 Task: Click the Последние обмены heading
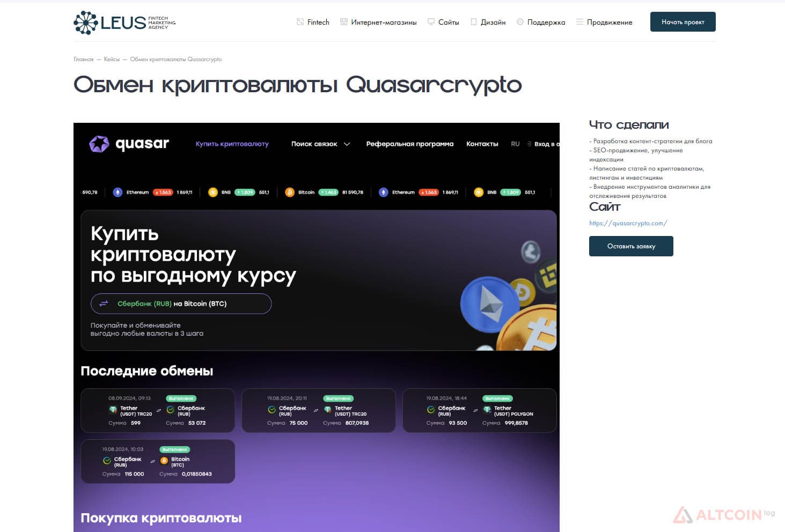tap(147, 371)
